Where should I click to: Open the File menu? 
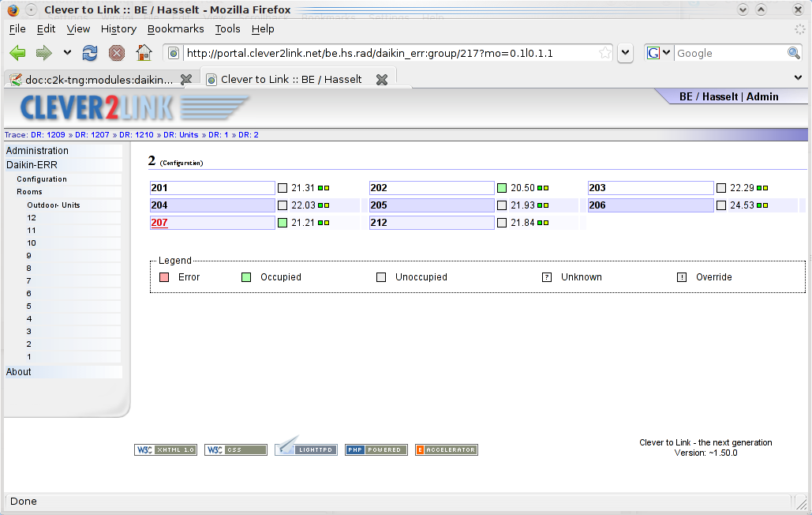click(17, 29)
